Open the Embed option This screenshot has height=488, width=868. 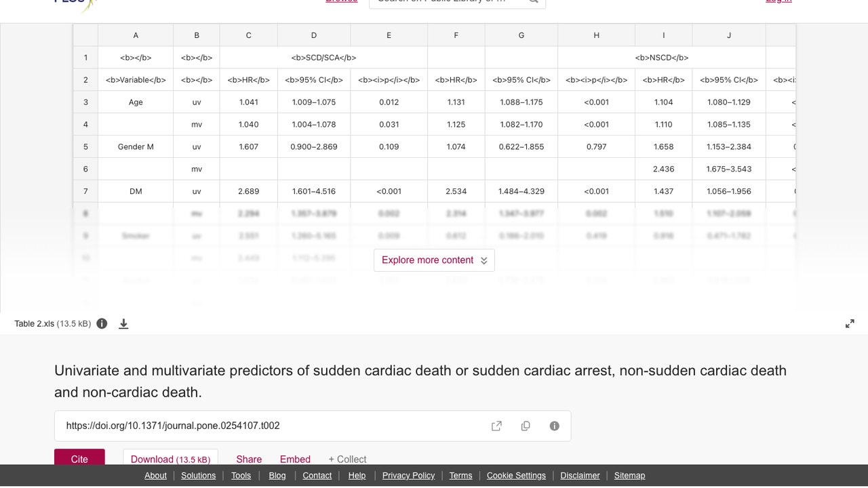295,459
